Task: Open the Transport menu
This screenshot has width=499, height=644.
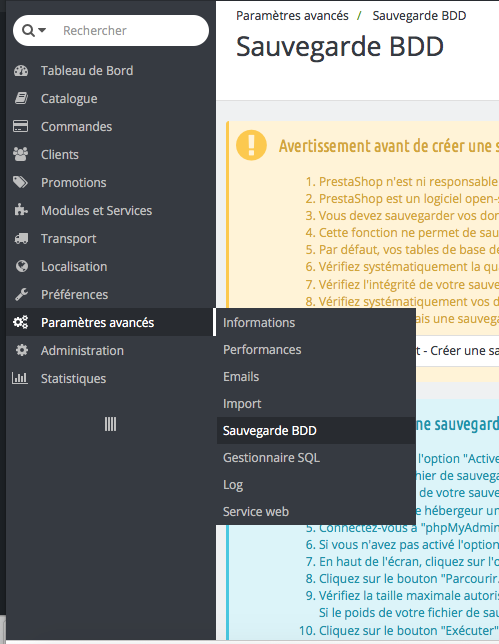Action: click(x=69, y=239)
